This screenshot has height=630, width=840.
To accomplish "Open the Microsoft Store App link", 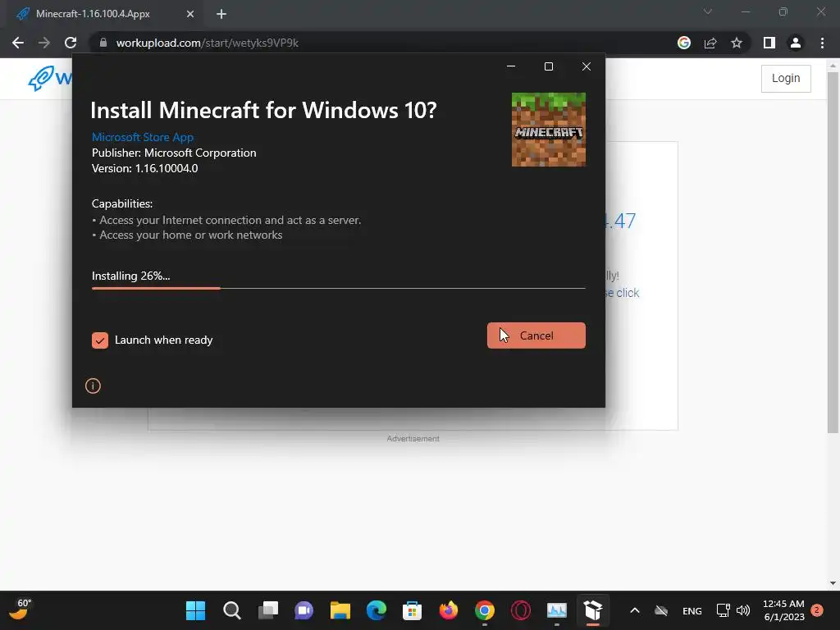I will [143, 137].
